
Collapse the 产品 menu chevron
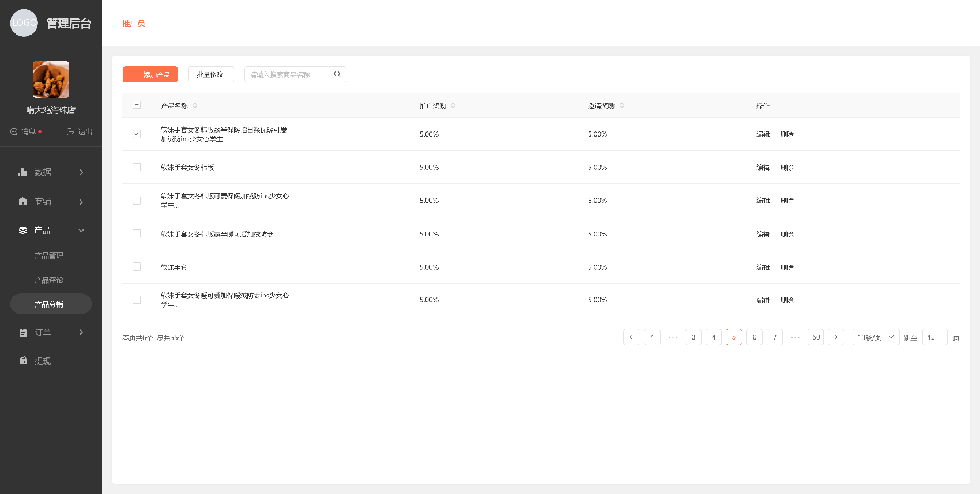pos(81,231)
